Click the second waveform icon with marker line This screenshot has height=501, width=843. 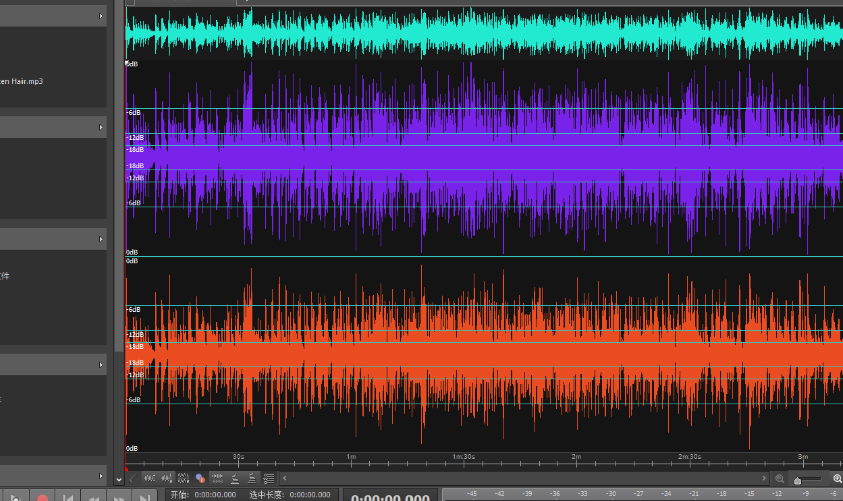tap(167, 478)
